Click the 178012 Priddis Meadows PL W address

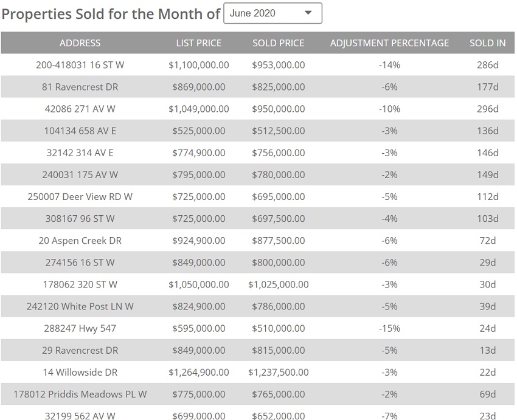coord(80,394)
